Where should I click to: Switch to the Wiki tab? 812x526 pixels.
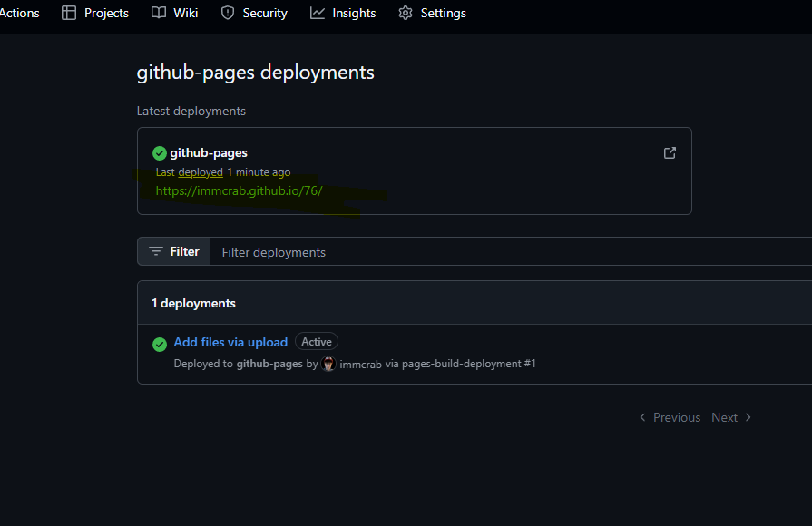(x=175, y=13)
